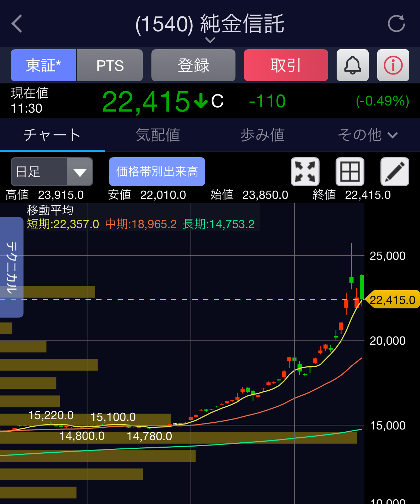Image resolution: width=420 pixels, height=504 pixels.
Task: Open chart drawing pencil tool
Action: [x=395, y=171]
